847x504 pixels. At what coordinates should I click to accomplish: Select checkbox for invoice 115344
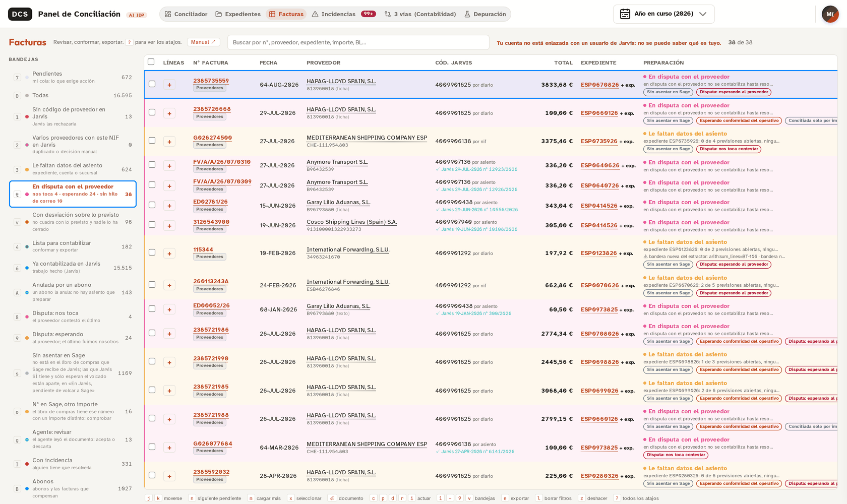pos(152,253)
